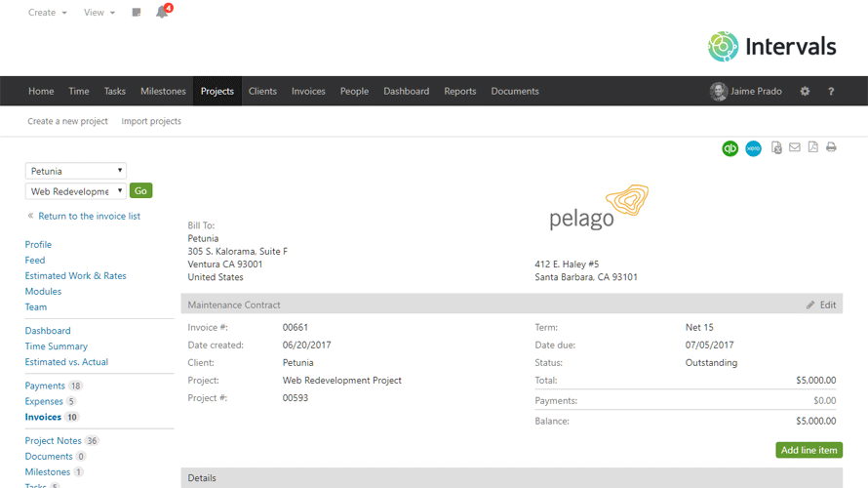Screen dimensions: 868x488
Task: Print the invoice
Action: pyautogui.click(x=831, y=147)
